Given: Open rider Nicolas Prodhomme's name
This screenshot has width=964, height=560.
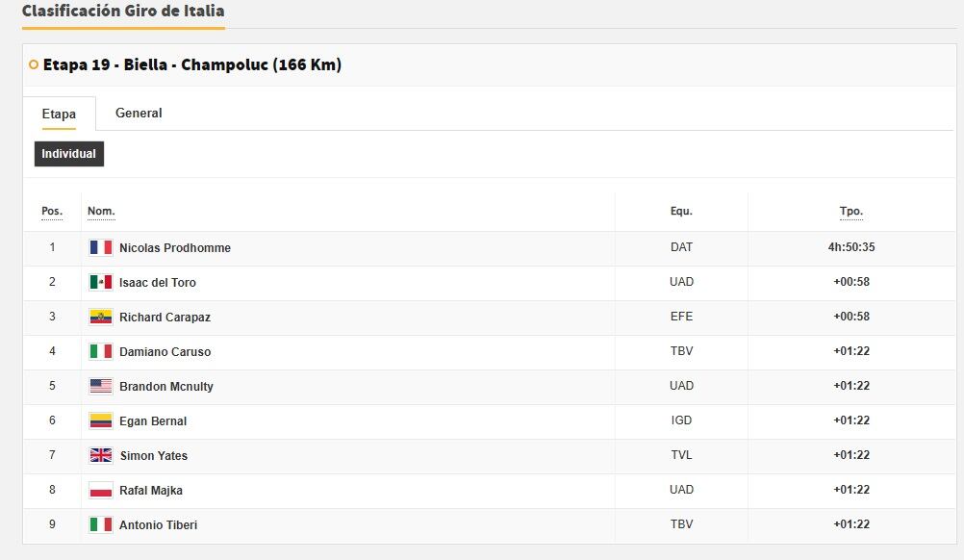Looking at the screenshot, I should point(175,247).
